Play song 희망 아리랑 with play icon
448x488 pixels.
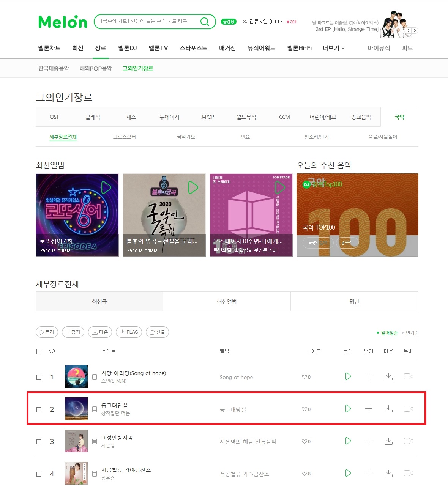(x=348, y=376)
